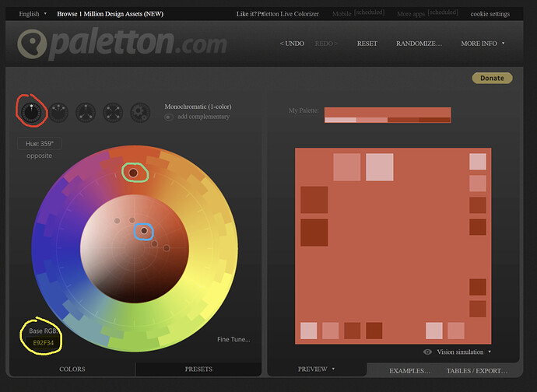The height and width of the screenshot is (392, 537).
Task: Switch to the PRESETS tab
Action: point(198,369)
